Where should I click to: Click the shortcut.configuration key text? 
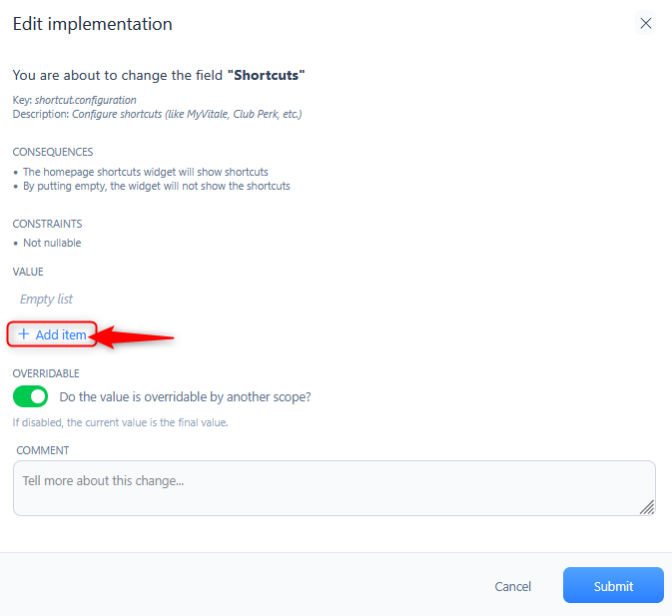[86, 100]
